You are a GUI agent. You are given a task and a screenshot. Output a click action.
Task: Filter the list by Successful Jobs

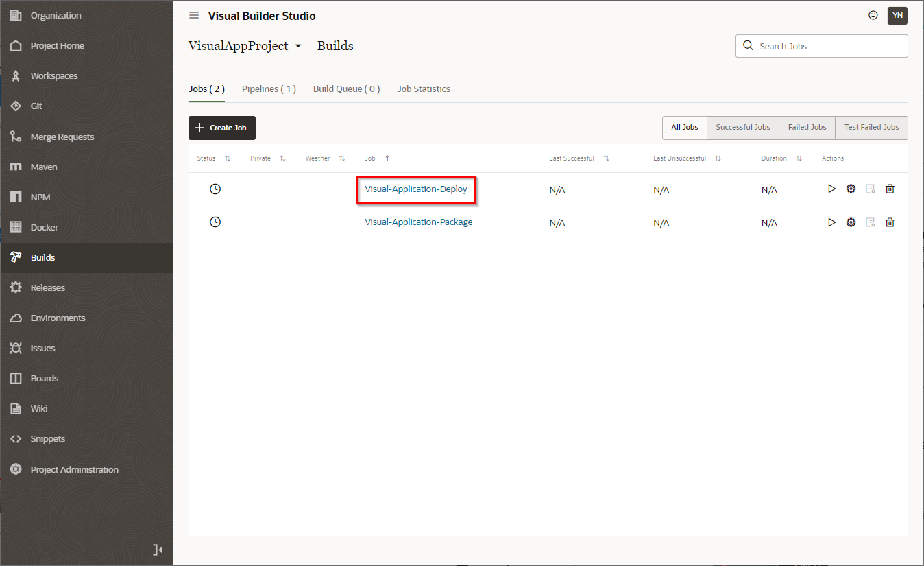pyautogui.click(x=742, y=128)
